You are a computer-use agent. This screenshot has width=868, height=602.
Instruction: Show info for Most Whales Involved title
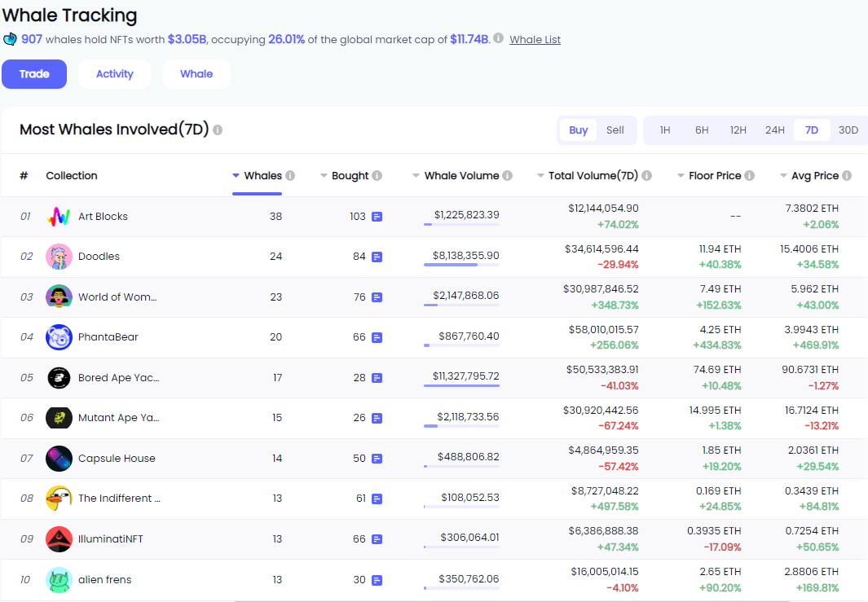(x=218, y=130)
